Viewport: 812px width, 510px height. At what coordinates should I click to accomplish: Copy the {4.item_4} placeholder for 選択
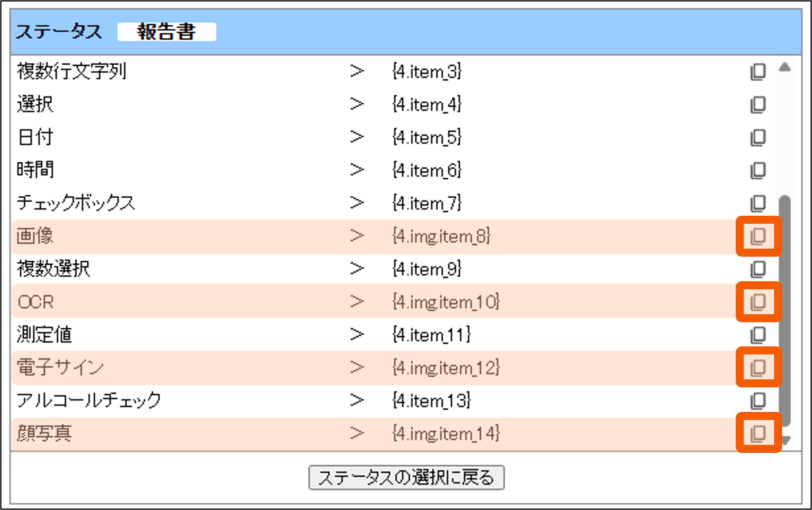(x=758, y=105)
